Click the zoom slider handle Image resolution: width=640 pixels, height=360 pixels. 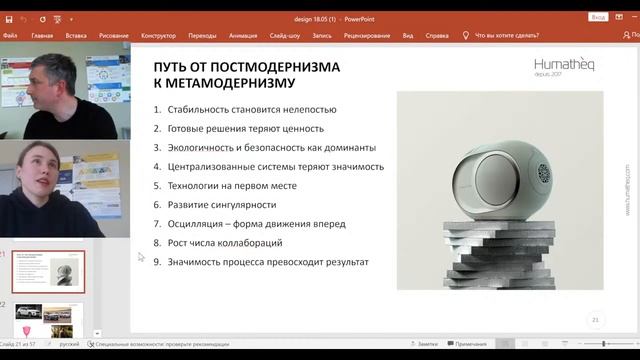(x=604, y=344)
